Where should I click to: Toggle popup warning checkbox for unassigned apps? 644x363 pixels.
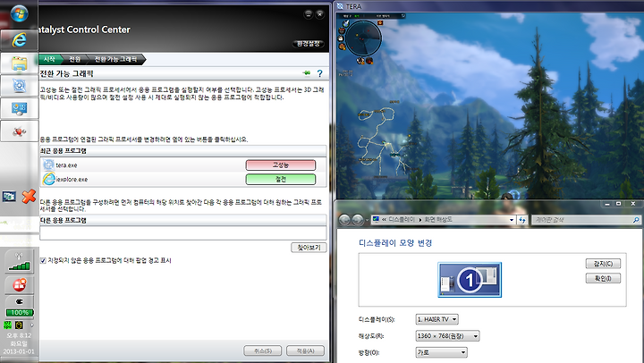point(43,260)
